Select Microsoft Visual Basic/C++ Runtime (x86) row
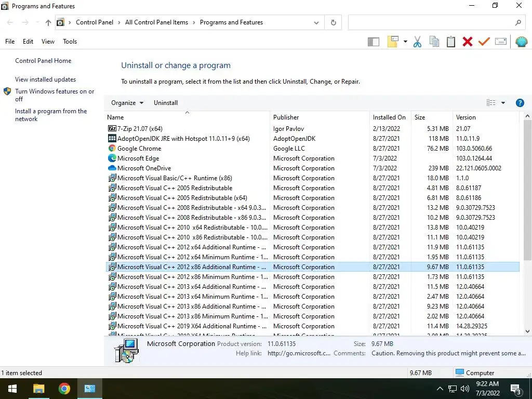This screenshot has width=532, height=399. (x=313, y=178)
